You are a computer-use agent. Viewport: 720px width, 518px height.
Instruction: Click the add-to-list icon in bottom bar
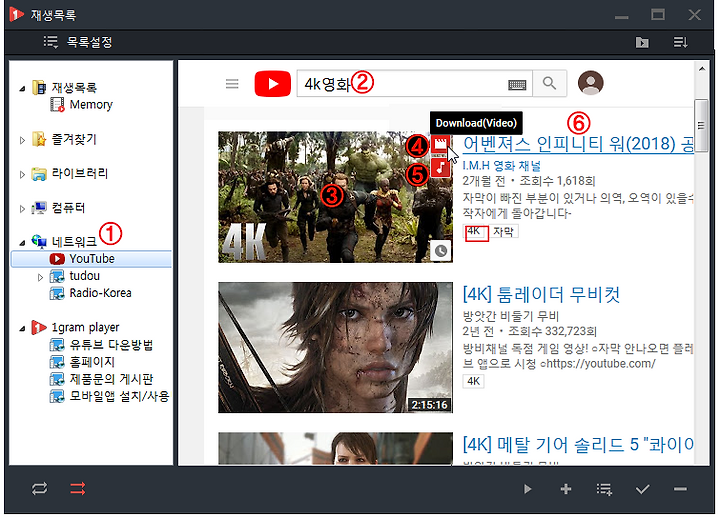point(604,490)
